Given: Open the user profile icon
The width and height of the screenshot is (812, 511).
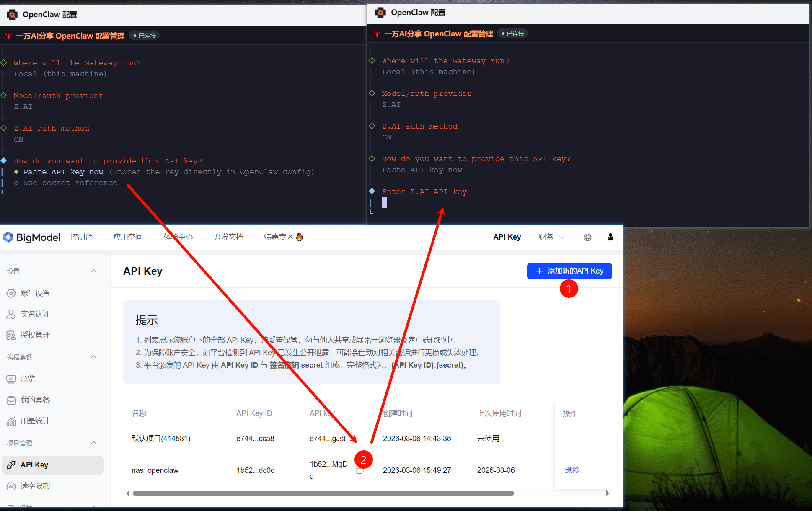Looking at the screenshot, I should coord(610,237).
